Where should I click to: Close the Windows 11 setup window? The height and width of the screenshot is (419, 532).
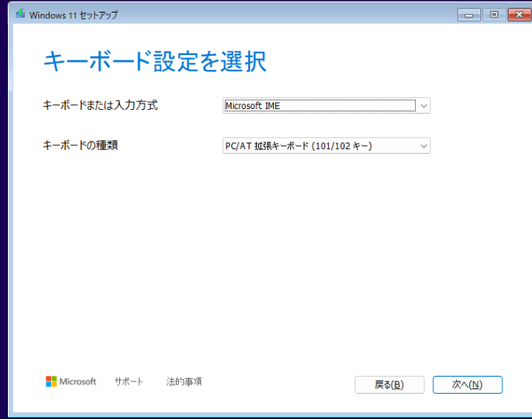tap(518, 15)
